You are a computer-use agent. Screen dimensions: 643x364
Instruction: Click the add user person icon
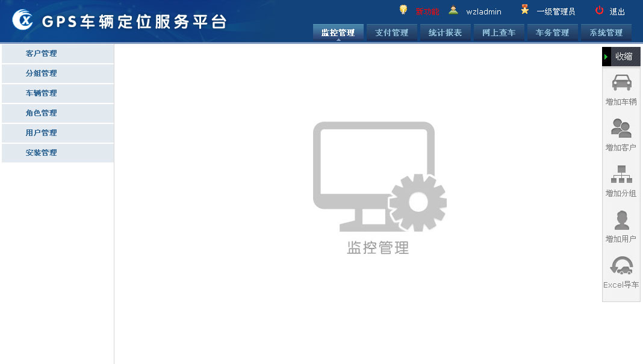click(x=621, y=220)
